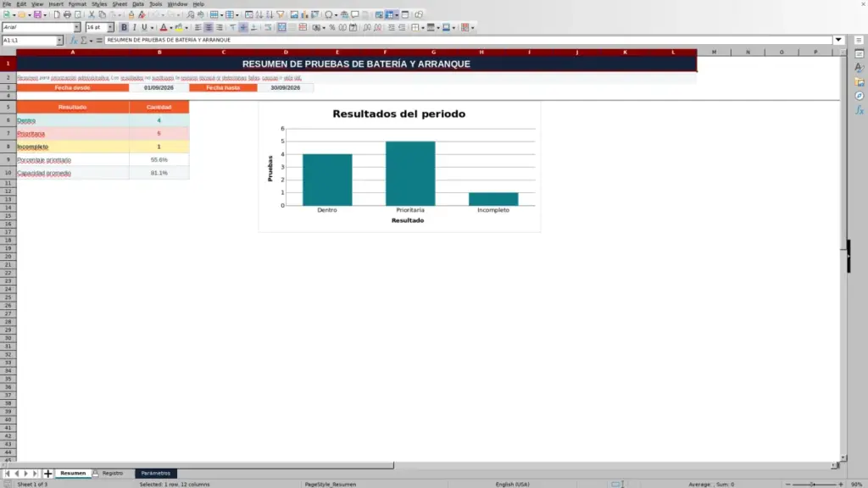Viewport: 868px width, 488px height.
Task: Click the AutoFilter funnel icon
Action: point(280,14)
